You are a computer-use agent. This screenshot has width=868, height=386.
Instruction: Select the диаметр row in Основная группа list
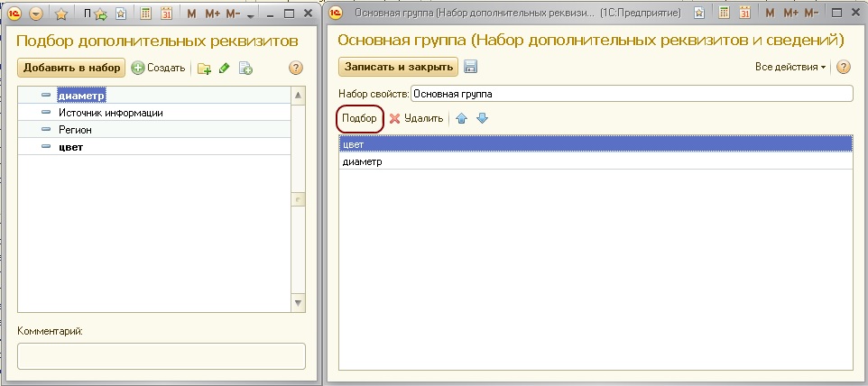tap(596, 162)
